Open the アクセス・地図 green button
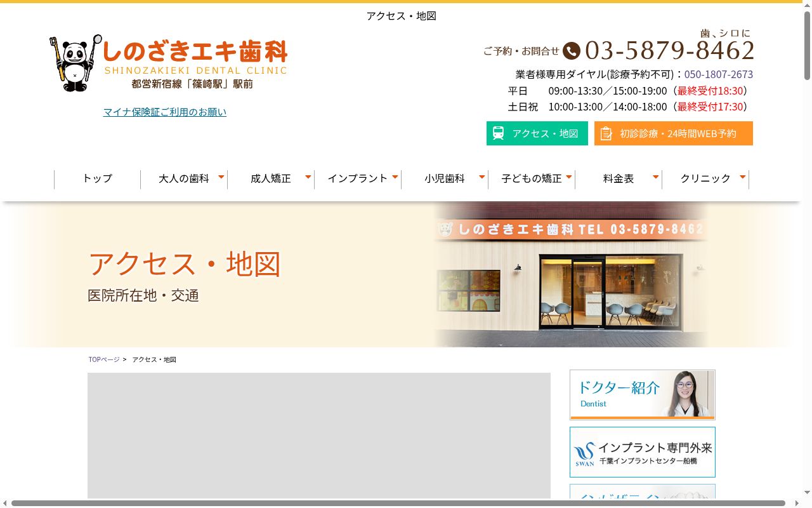The width and height of the screenshot is (812, 508). tap(537, 133)
